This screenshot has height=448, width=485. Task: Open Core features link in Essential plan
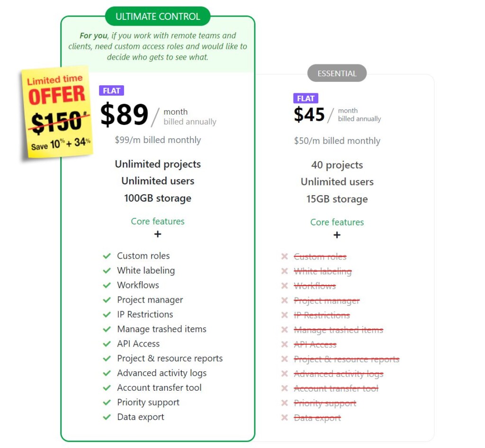pyautogui.click(x=337, y=222)
